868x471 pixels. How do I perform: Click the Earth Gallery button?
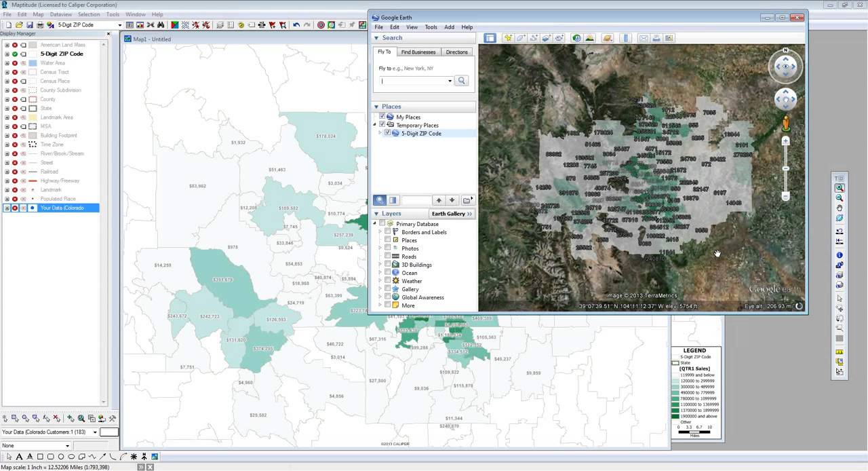(452, 214)
